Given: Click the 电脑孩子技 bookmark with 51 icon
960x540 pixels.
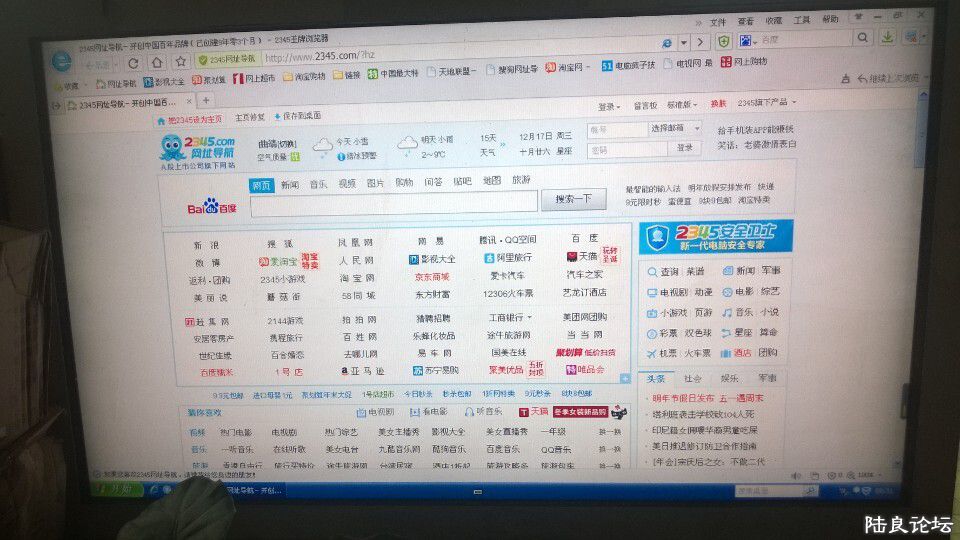Looking at the screenshot, I should point(628,65).
